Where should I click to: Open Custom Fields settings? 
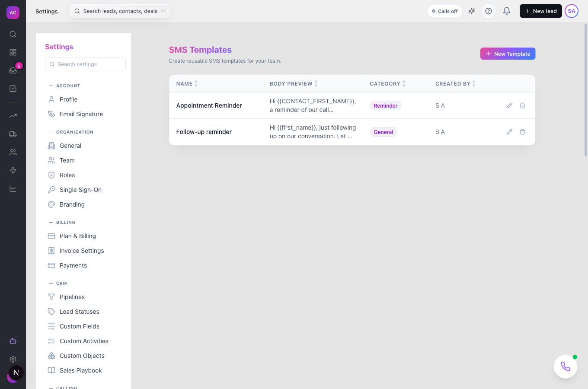pyautogui.click(x=85, y=326)
